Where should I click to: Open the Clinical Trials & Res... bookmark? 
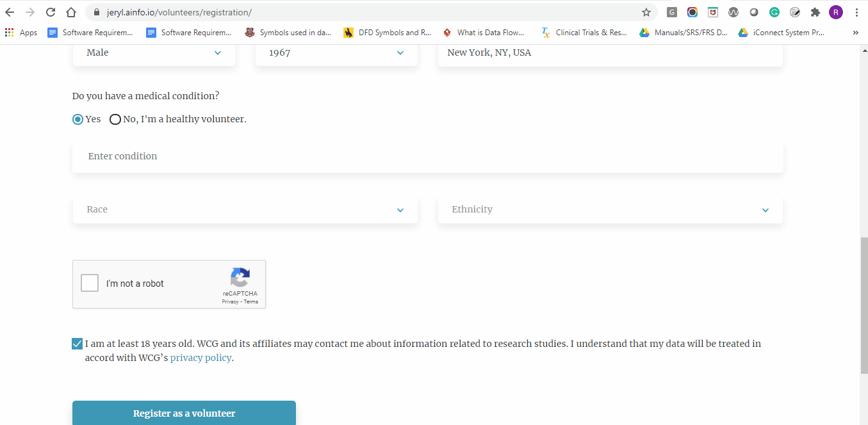(584, 32)
